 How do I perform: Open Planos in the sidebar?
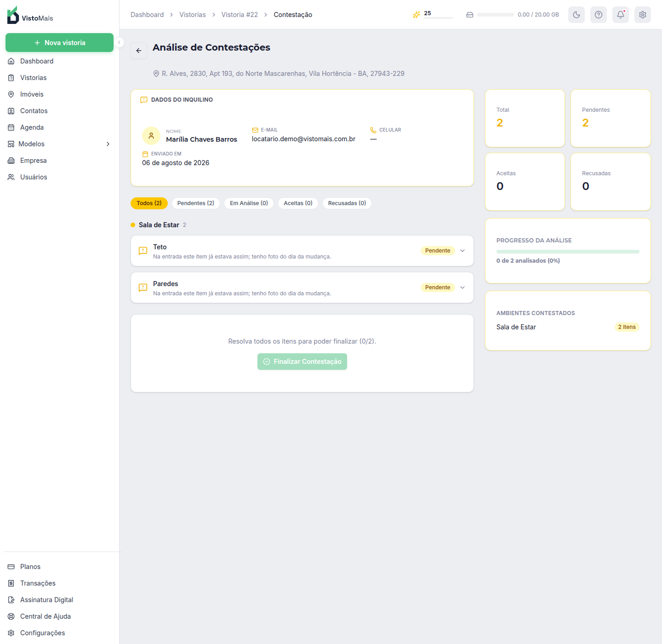point(59,567)
